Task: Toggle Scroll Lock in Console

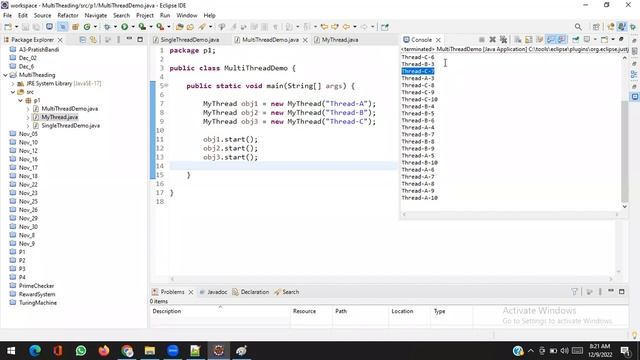Action: click(x=529, y=40)
